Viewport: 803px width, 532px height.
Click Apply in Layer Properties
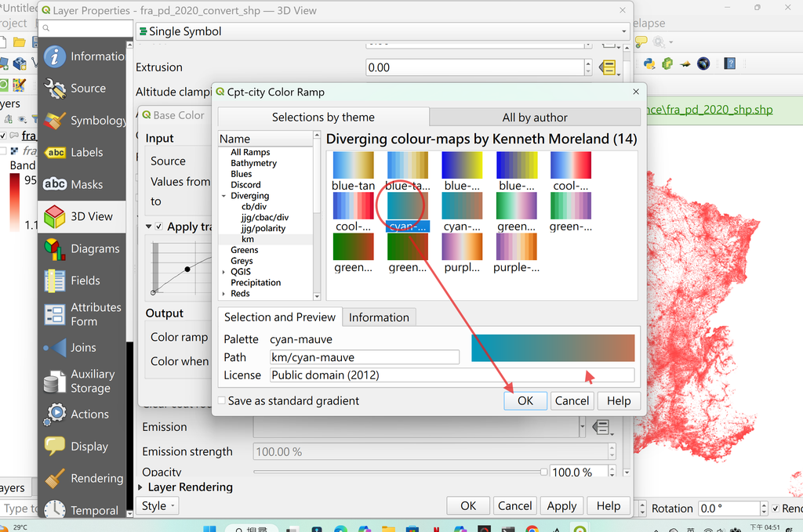(561, 506)
